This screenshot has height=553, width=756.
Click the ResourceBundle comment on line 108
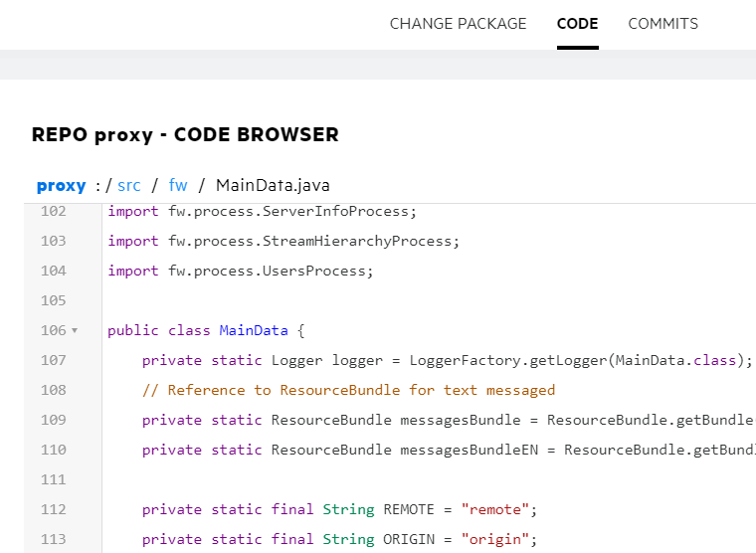tap(348, 390)
